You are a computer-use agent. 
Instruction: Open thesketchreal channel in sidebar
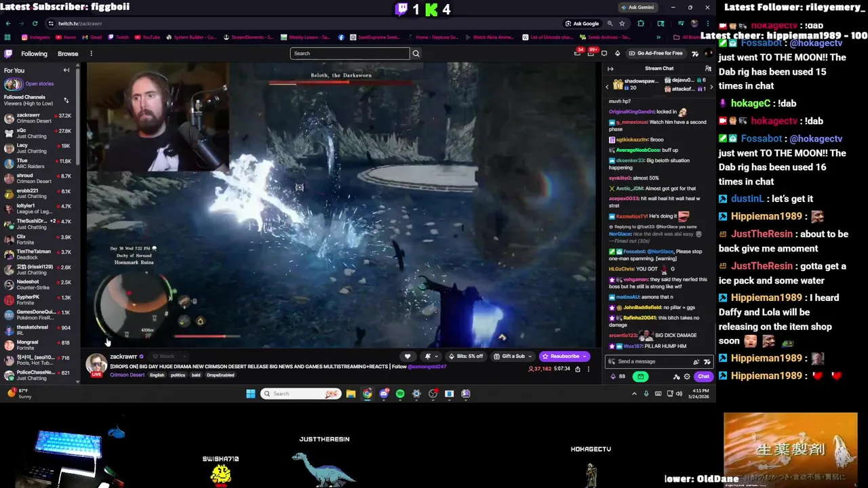pyautogui.click(x=39, y=330)
